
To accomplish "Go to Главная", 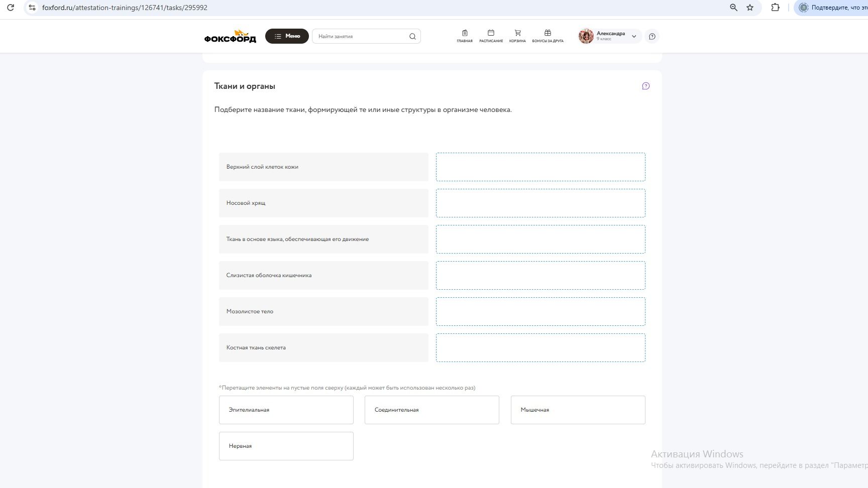I will (x=465, y=36).
